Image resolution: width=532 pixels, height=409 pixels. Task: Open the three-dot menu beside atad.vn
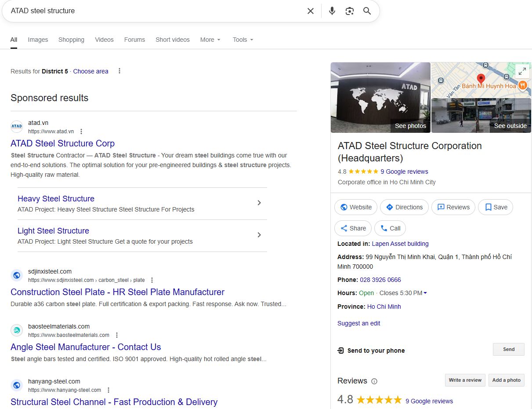click(81, 131)
